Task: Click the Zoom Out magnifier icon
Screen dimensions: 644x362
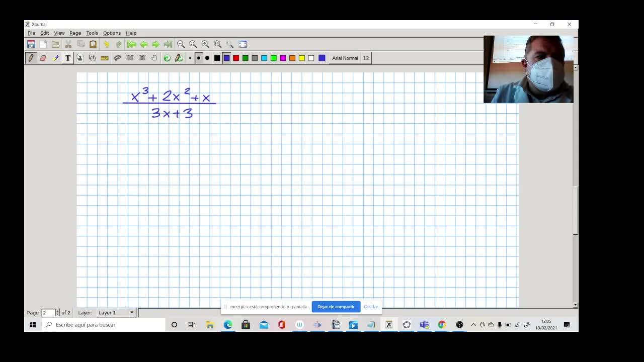Action: [181, 44]
